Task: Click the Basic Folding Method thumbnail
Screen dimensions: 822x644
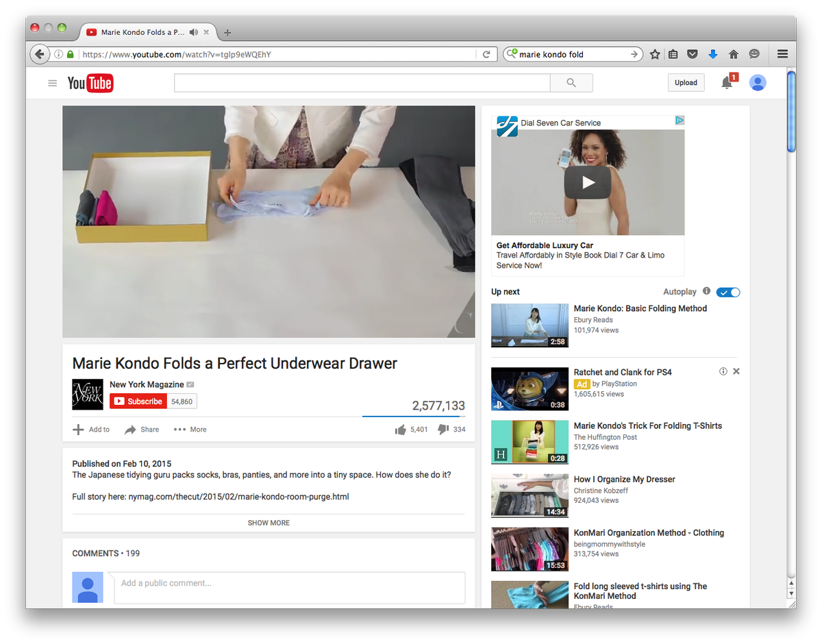Action: (530, 325)
